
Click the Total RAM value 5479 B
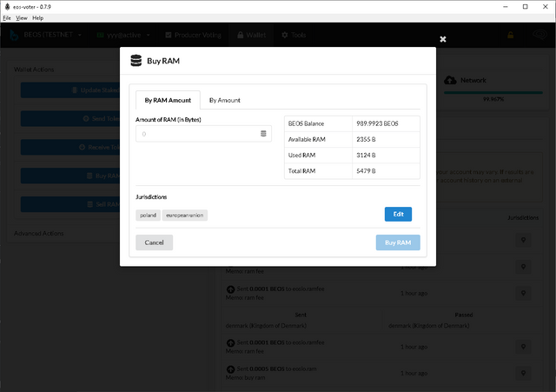click(x=366, y=170)
